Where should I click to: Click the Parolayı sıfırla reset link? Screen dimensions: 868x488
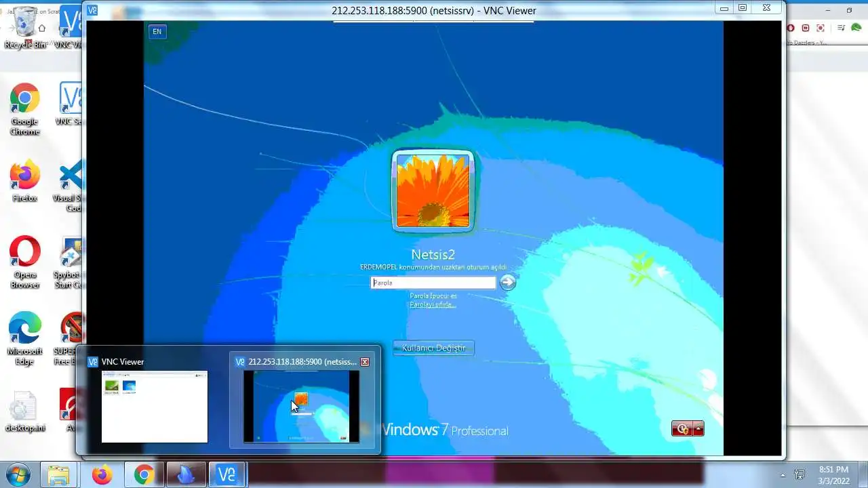coord(433,305)
